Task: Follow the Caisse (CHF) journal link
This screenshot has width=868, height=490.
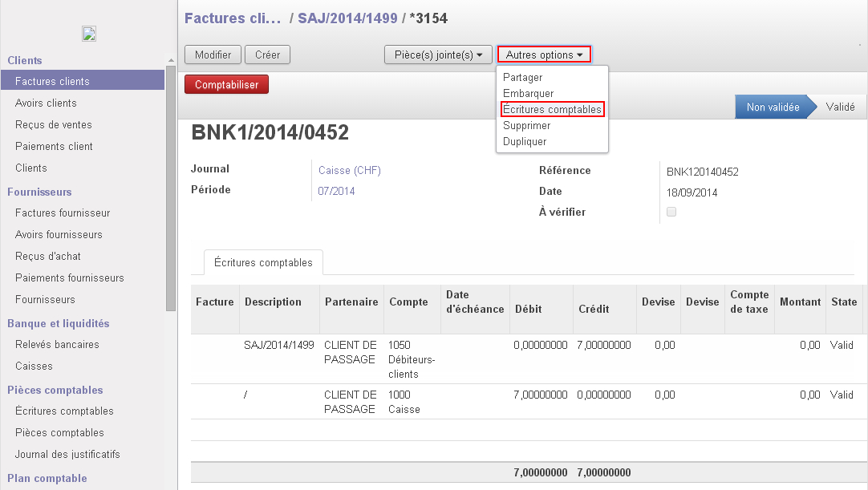Action: pyautogui.click(x=349, y=170)
